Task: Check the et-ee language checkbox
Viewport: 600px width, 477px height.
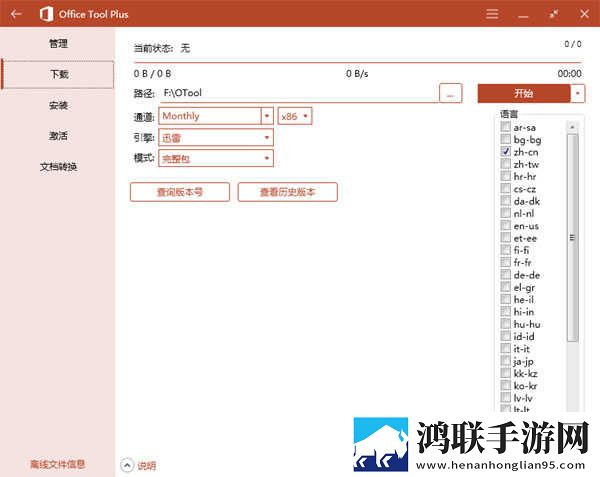Action: [x=505, y=237]
